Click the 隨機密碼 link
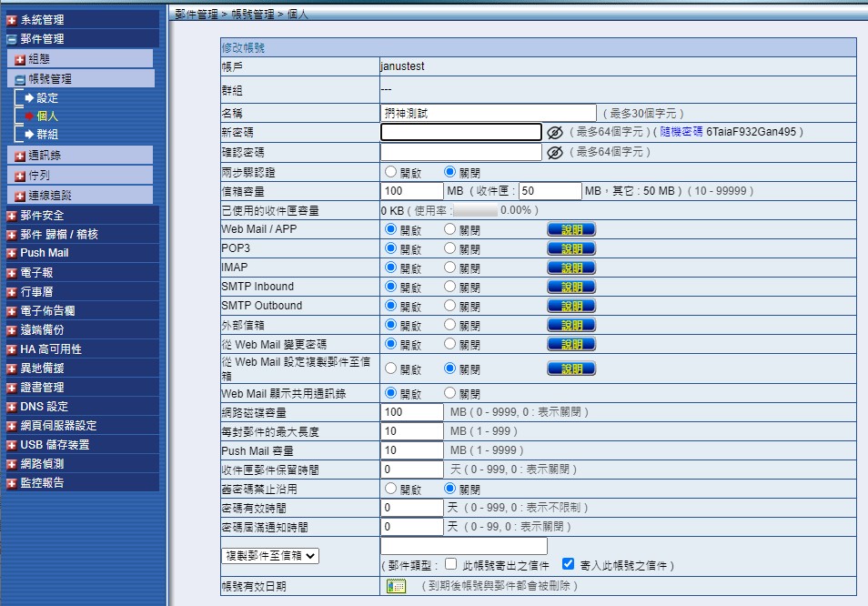This screenshot has height=606, width=868. (681, 132)
